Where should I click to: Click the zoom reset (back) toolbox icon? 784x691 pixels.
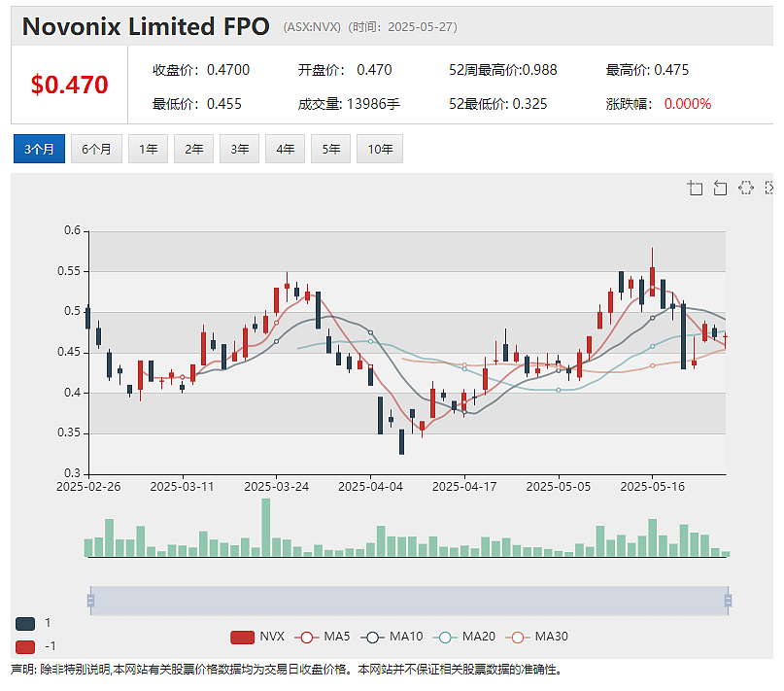(720, 189)
